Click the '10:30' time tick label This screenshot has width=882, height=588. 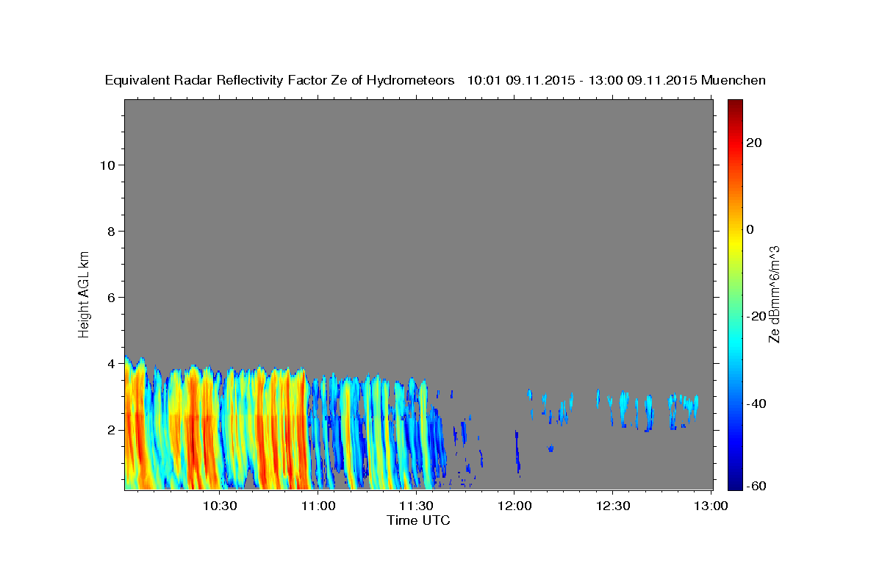tap(220, 506)
